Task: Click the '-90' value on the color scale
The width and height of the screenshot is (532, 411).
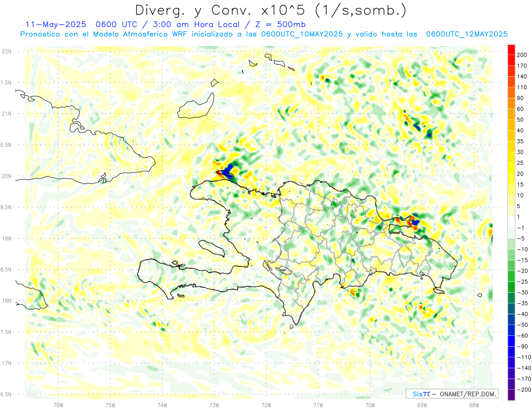Action: (x=523, y=347)
